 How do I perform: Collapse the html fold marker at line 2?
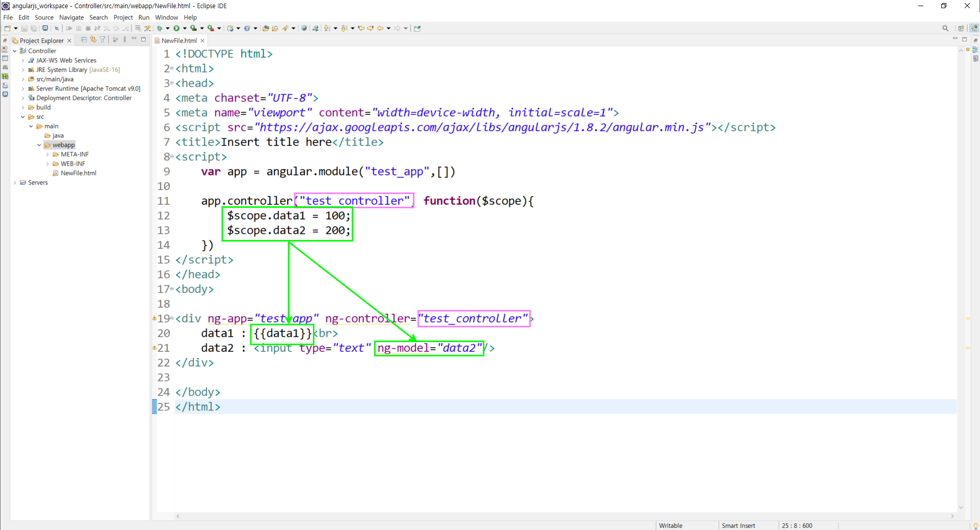point(172,68)
